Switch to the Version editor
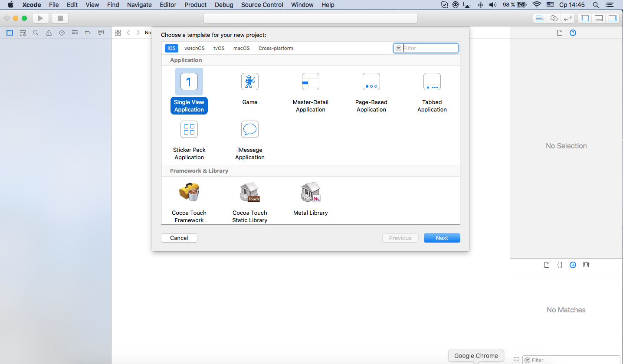 567,18
